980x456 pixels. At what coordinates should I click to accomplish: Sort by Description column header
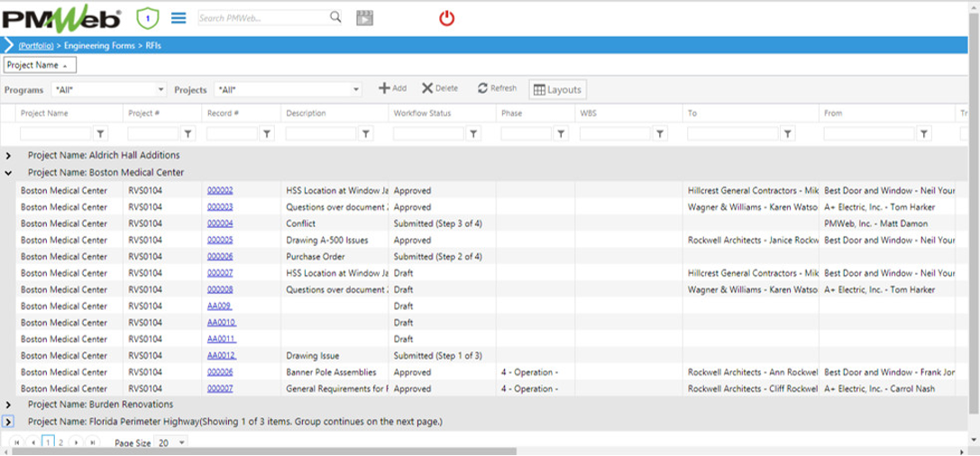(306, 113)
